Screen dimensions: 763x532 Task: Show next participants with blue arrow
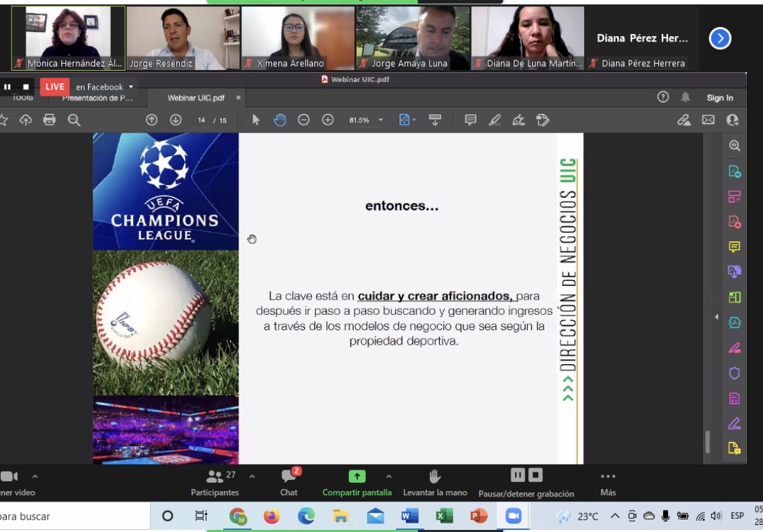point(720,38)
